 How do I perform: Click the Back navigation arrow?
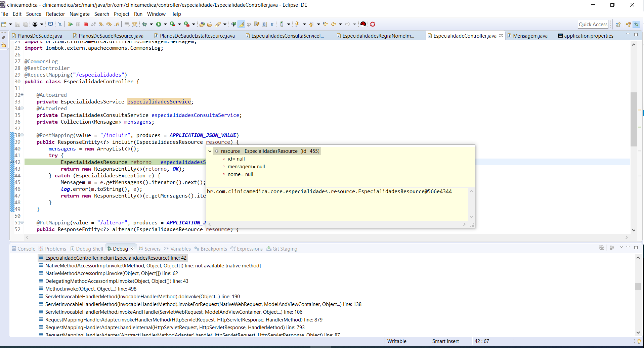334,24
